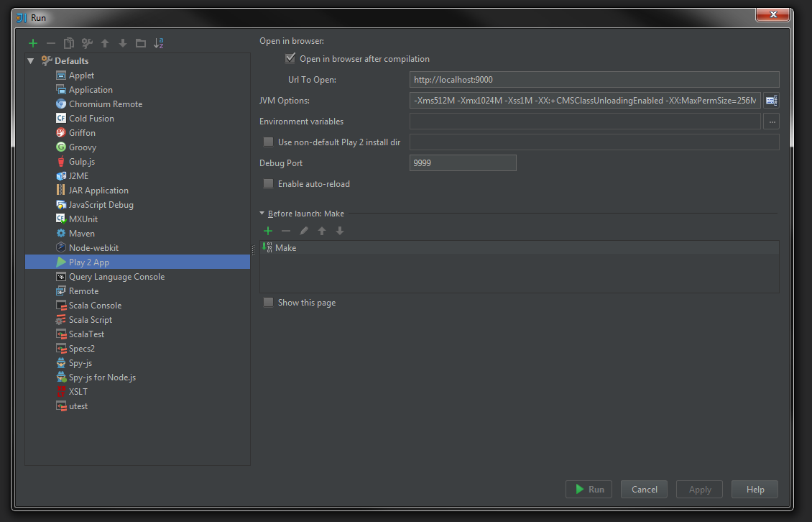Create new folder icon in toolbar
Image resolution: width=812 pixels, height=522 pixels.
click(x=141, y=43)
